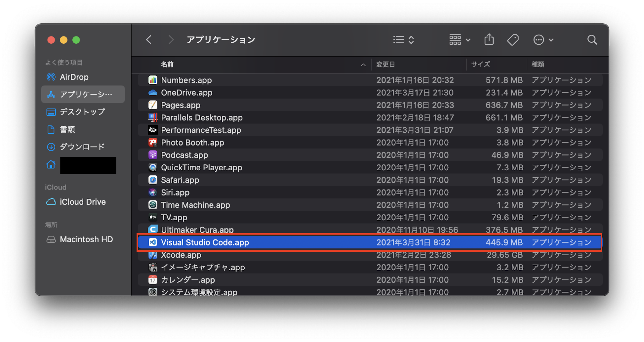
Task: Open the grouping dropdown arrow
Action: pyautogui.click(x=468, y=40)
